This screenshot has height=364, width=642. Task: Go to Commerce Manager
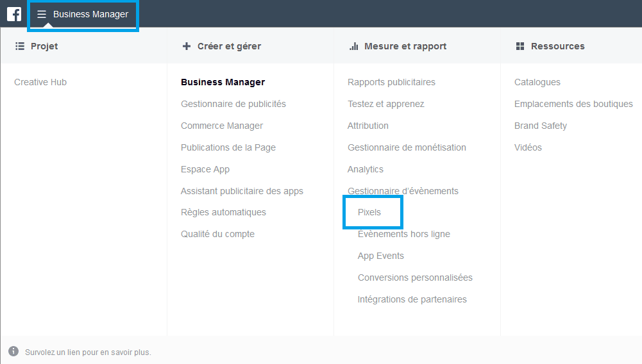point(222,126)
